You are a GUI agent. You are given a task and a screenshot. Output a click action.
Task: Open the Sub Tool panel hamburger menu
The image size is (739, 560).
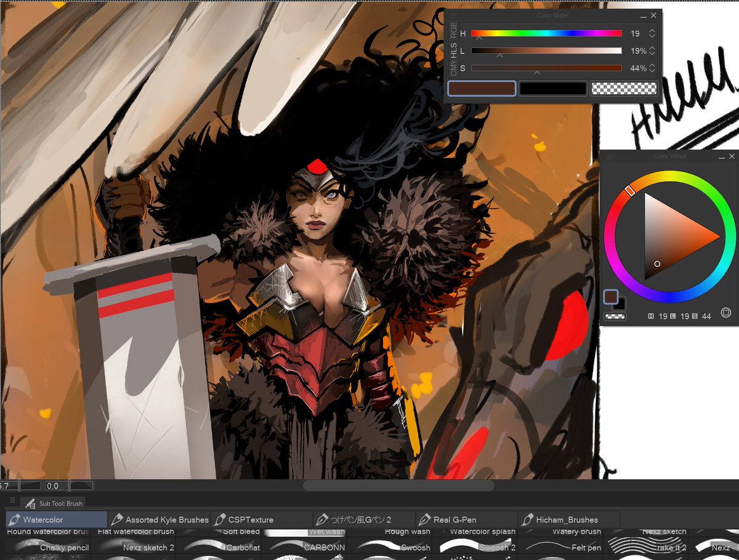(x=12, y=501)
